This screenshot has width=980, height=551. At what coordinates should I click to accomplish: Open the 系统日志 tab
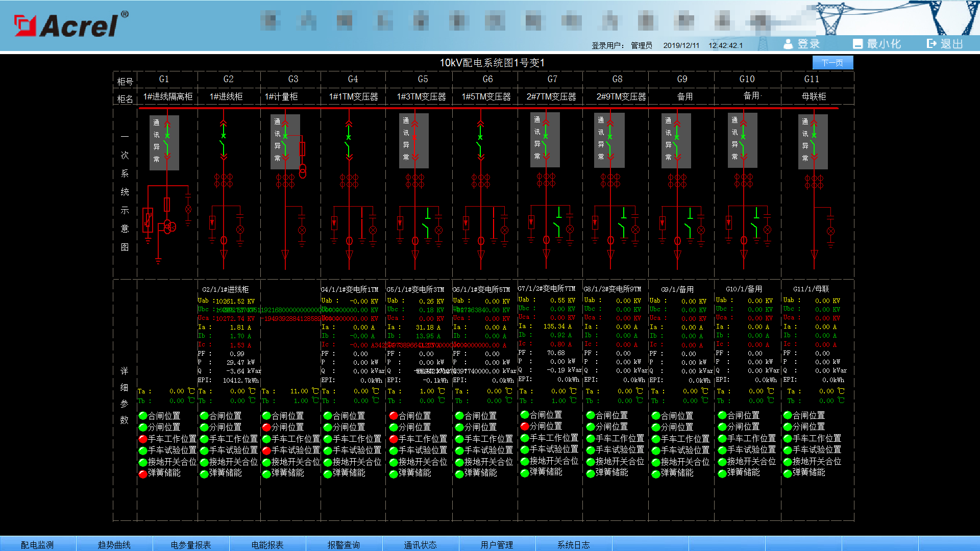(x=573, y=544)
